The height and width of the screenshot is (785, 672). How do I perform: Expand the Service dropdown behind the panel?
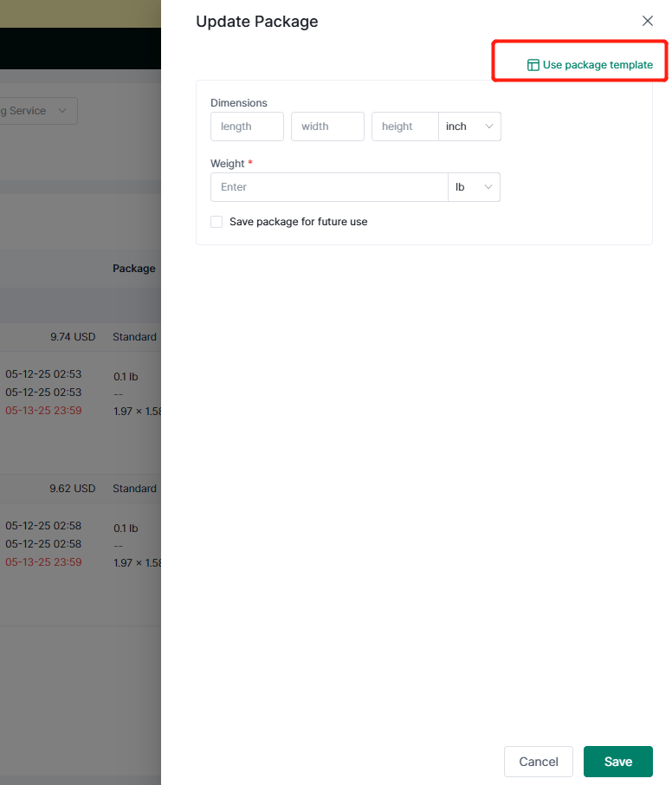click(x=38, y=111)
